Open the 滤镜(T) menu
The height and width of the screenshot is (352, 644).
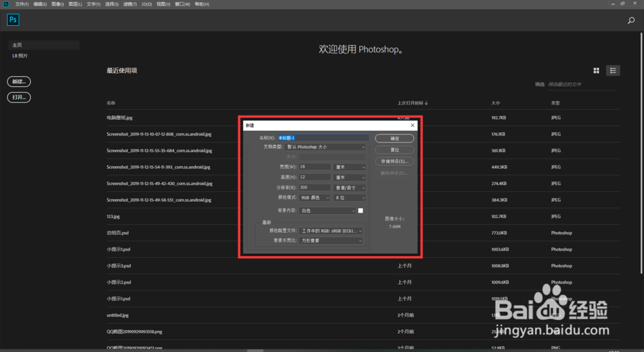tap(130, 4)
